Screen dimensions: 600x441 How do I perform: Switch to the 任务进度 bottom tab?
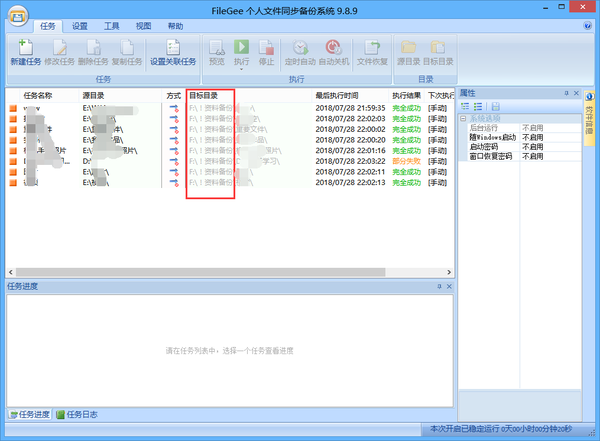pyautogui.click(x=30, y=415)
